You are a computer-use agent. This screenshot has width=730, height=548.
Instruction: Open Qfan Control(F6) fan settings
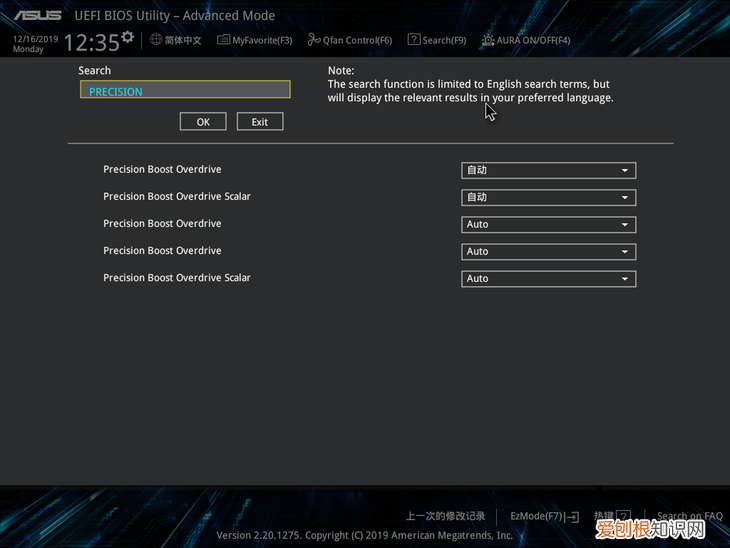350,40
